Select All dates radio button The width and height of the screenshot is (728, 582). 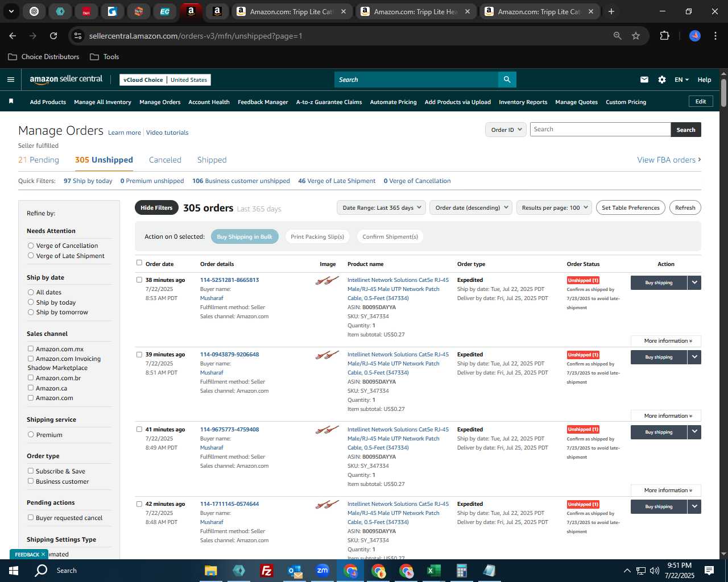click(31, 292)
